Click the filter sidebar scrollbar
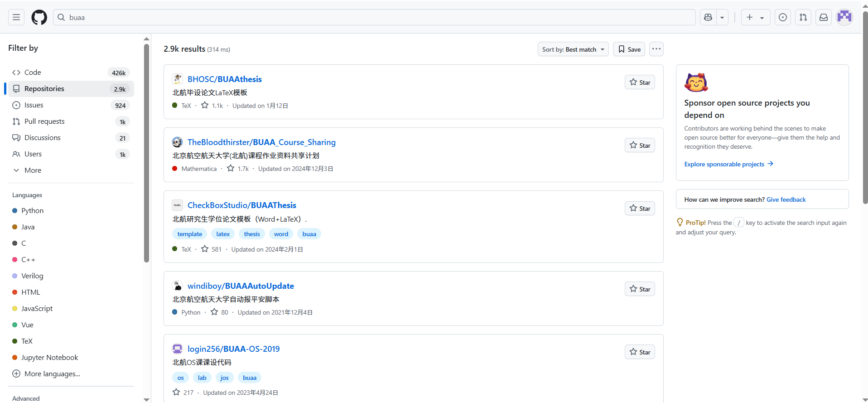The width and height of the screenshot is (868, 403). [x=146, y=153]
